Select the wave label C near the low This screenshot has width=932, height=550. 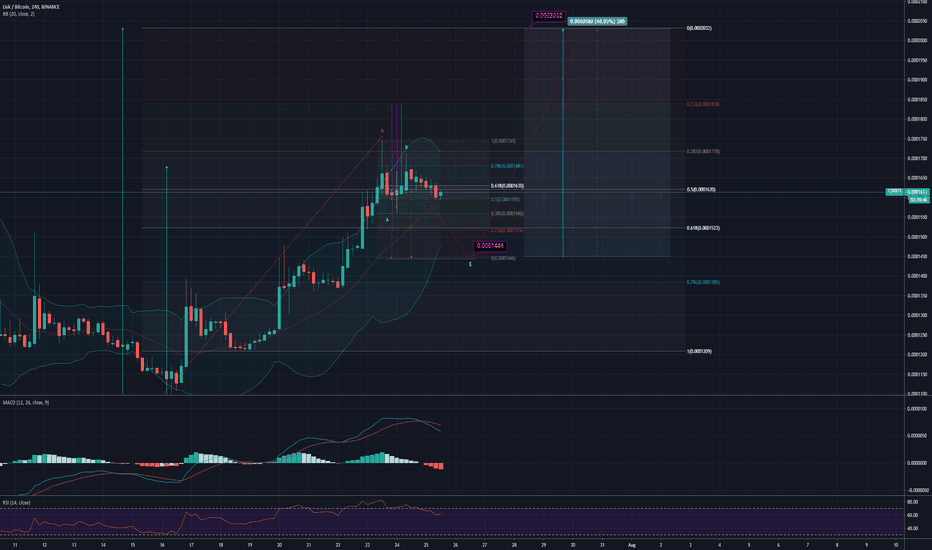click(470, 264)
